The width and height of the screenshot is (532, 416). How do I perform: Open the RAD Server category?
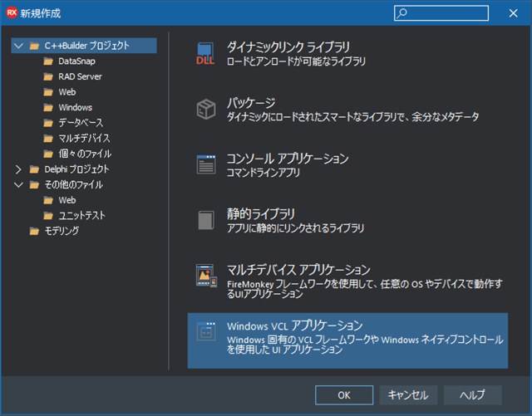[80, 76]
